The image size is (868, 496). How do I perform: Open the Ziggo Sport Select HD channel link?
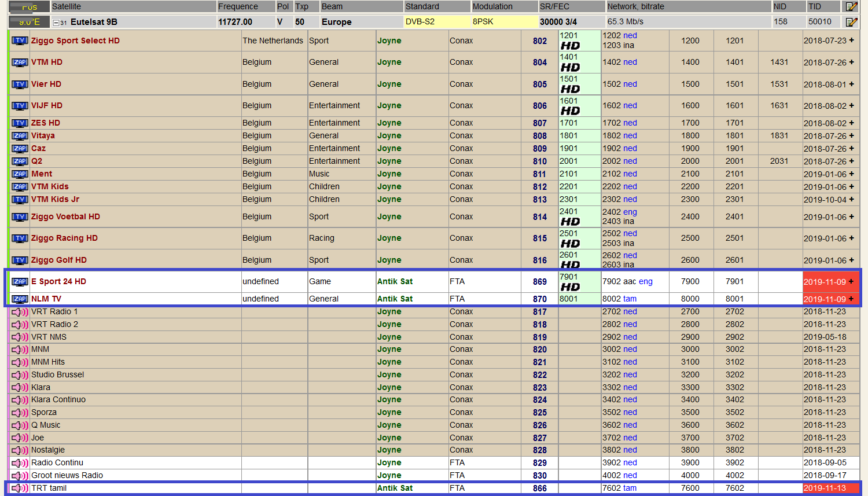pyautogui.click(x=75, y=41)
